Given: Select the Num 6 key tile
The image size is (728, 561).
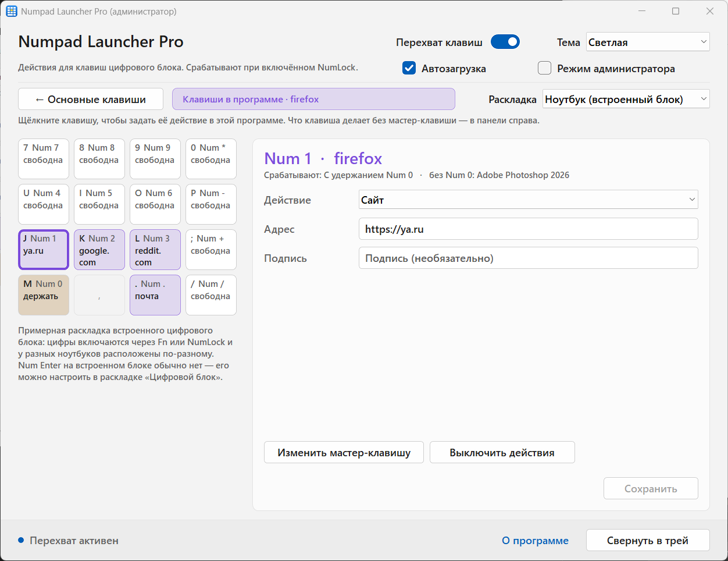Looking at the screenshot, I should tap(155, 204).
